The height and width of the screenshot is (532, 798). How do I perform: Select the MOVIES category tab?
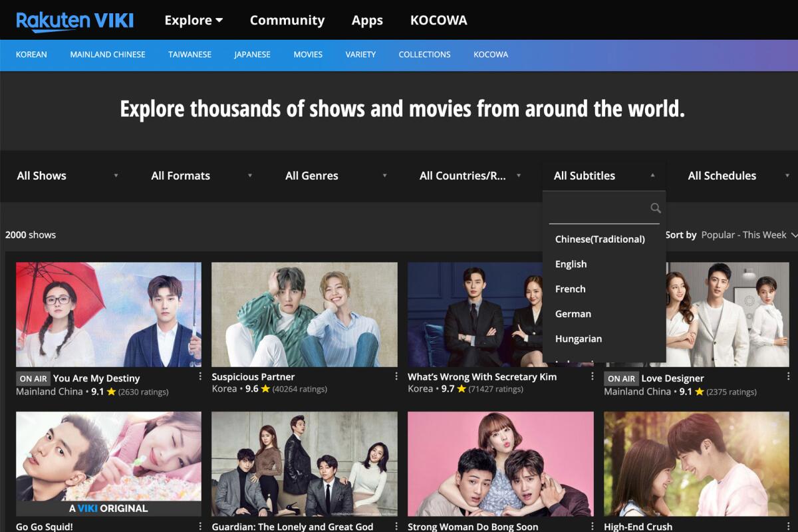(x=308, y=55)
